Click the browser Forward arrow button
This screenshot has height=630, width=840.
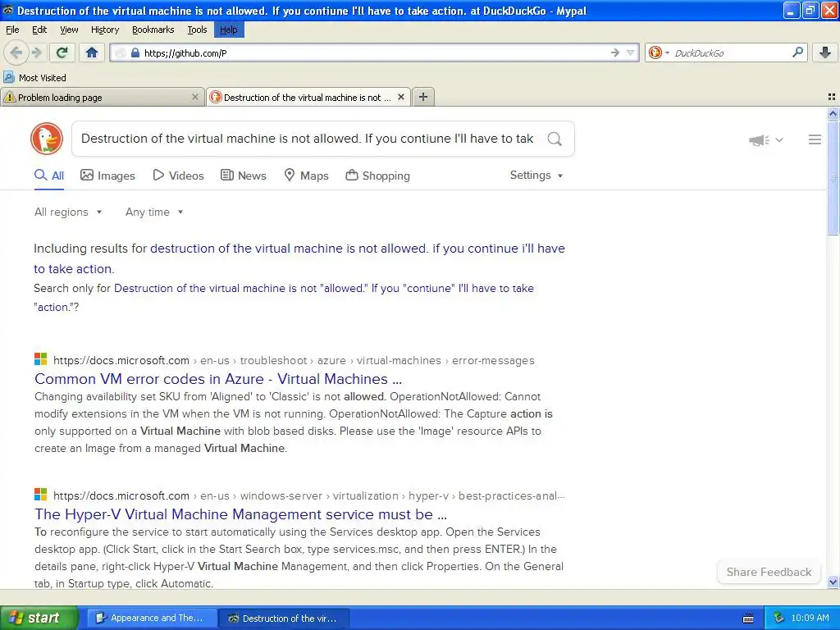pos(36,52)
